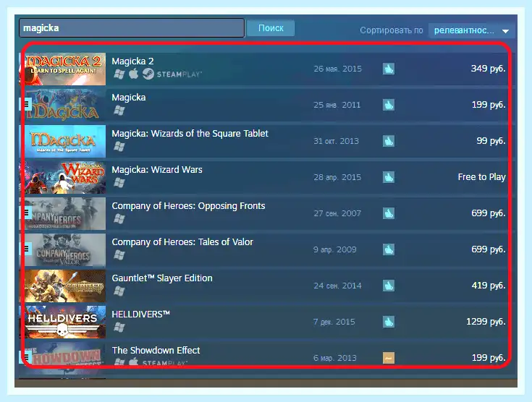This screenshot has height=402, width=532.
Task: Click the Поиск search button
Action: pyautogui.click(x=271, y=28)
